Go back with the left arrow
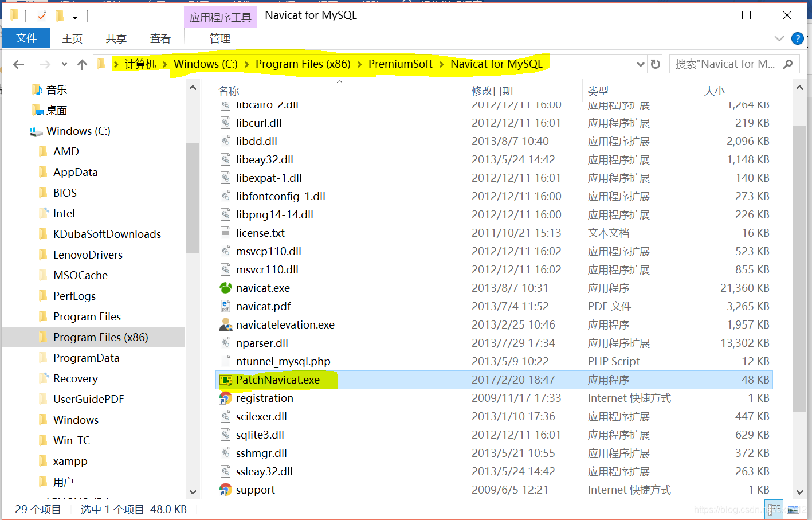The image size is (812, 520). click(19, 64)
